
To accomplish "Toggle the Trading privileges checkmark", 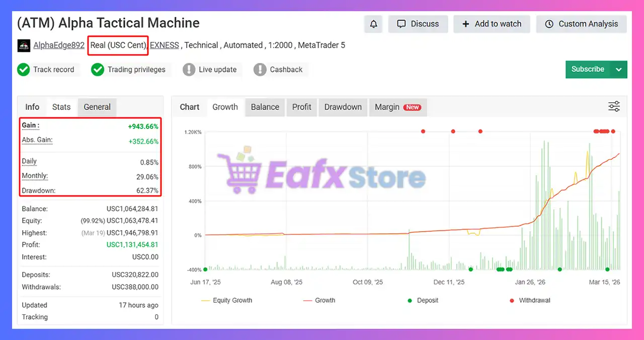I will [x=98, y=70].
